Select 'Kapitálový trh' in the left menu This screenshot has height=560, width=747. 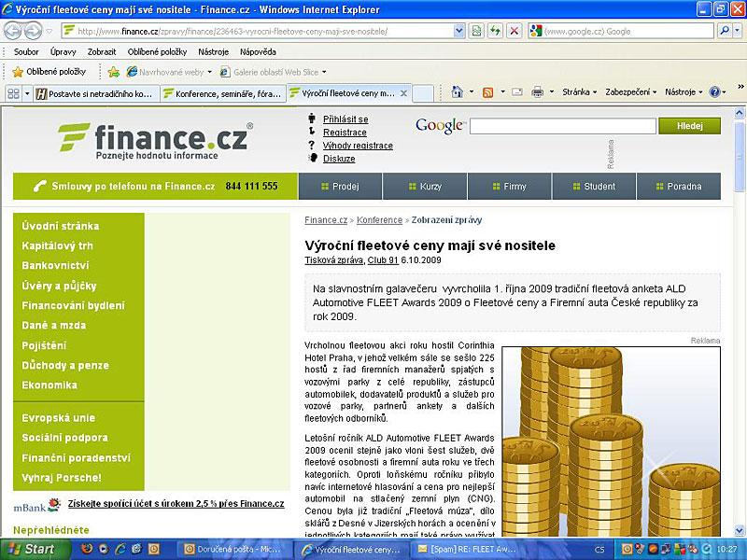[57, 245]
